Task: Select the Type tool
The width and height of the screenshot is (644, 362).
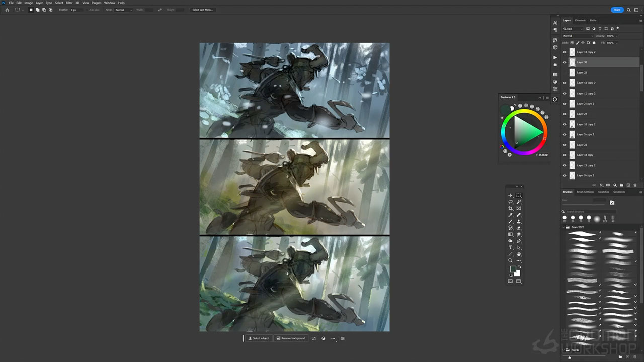Action: 510,247
